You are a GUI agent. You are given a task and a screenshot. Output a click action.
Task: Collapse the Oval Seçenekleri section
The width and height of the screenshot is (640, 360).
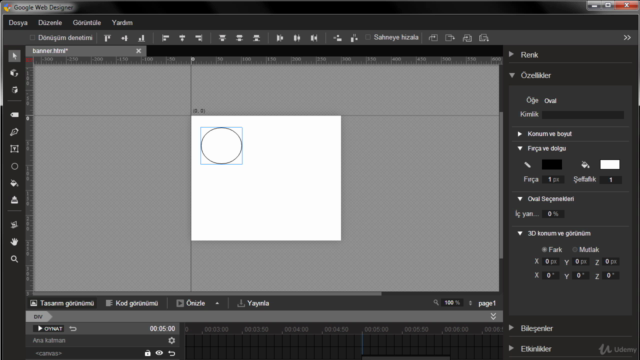pos(520,199)
